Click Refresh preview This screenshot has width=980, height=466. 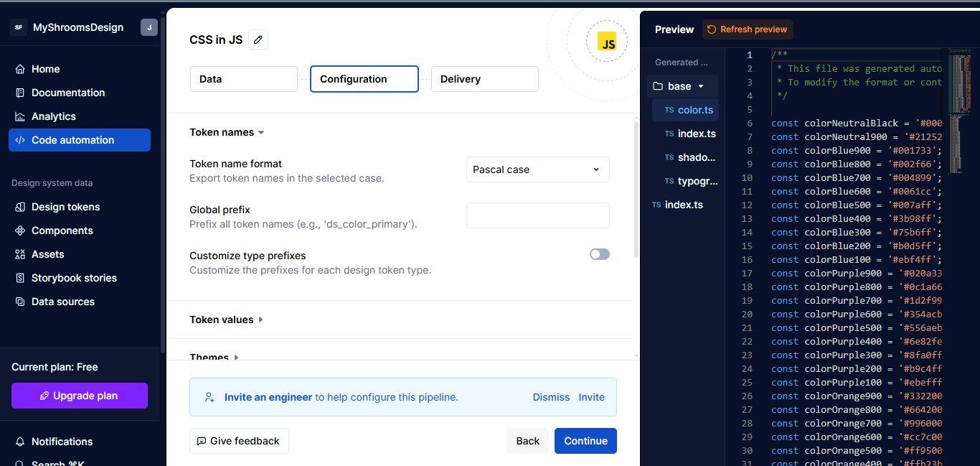pyautogui.click(x=748, y=29)
